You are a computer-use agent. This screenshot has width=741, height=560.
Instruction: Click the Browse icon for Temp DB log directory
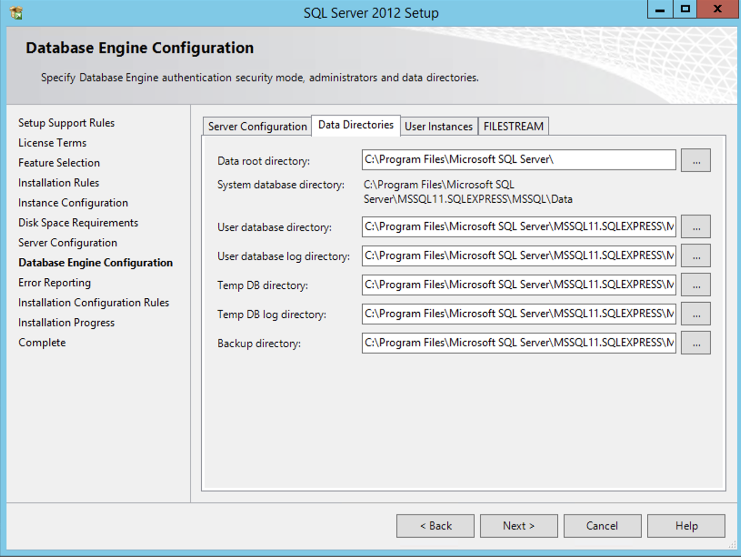coord(696,314)
